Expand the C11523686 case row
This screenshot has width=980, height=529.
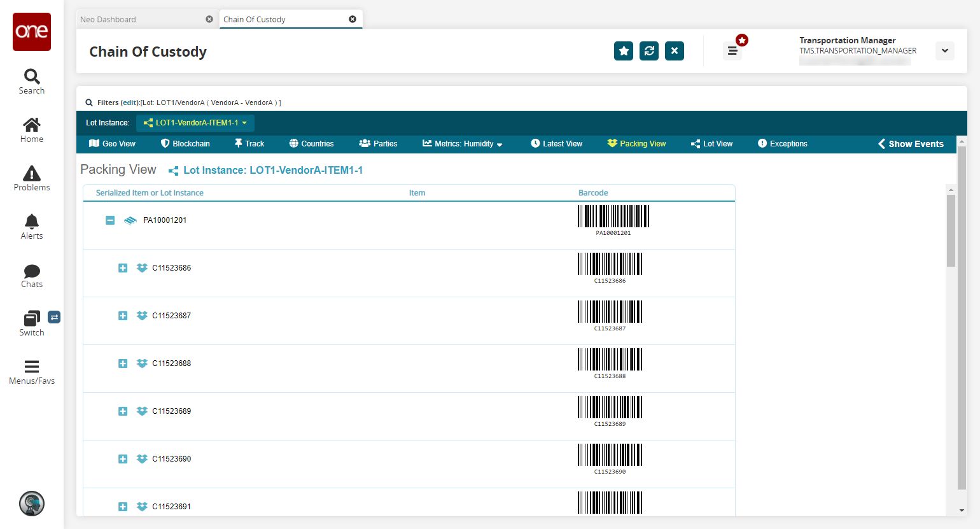pos(123,268)
